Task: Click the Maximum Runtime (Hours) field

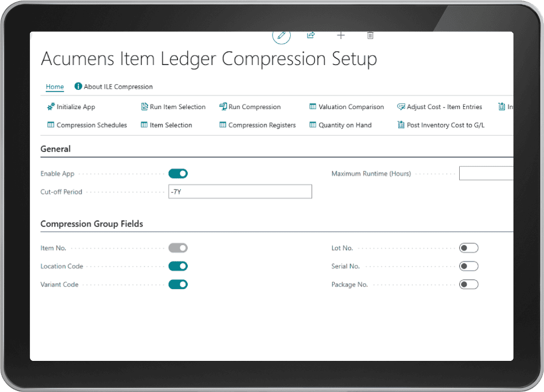Action: pyautogui.click(x=486, y=173)
